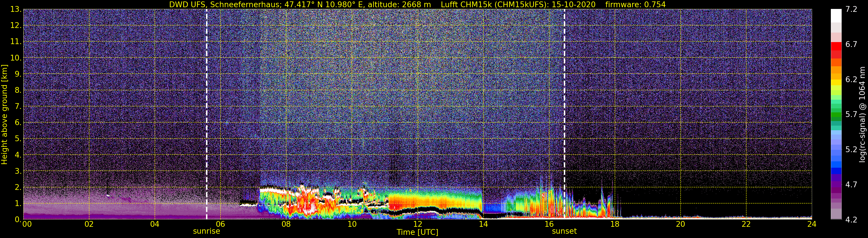Click the '4.7' colorbar value
This screenshot has height=238, width=868.
tap(851, 185)
